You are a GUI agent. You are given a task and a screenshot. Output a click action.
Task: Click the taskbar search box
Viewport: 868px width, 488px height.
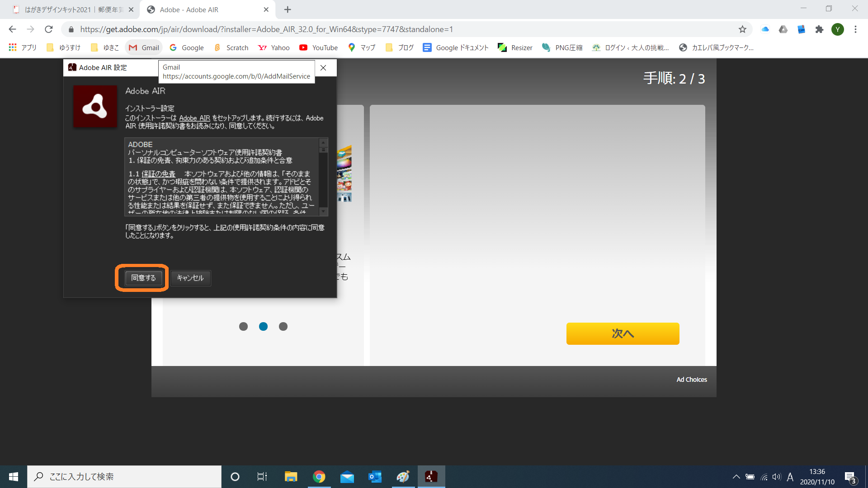point(124,477)
